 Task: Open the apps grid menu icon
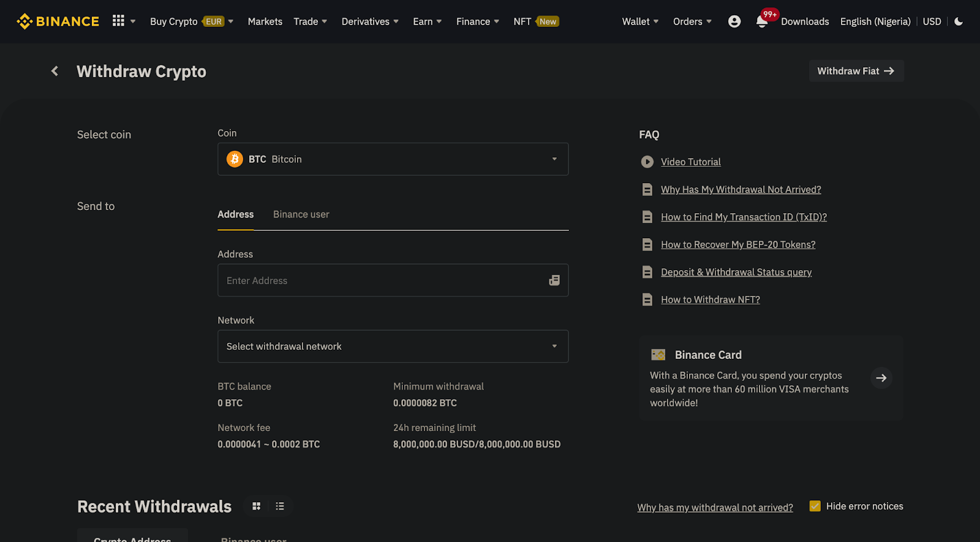pyautogui.click(x=118, y=21)
